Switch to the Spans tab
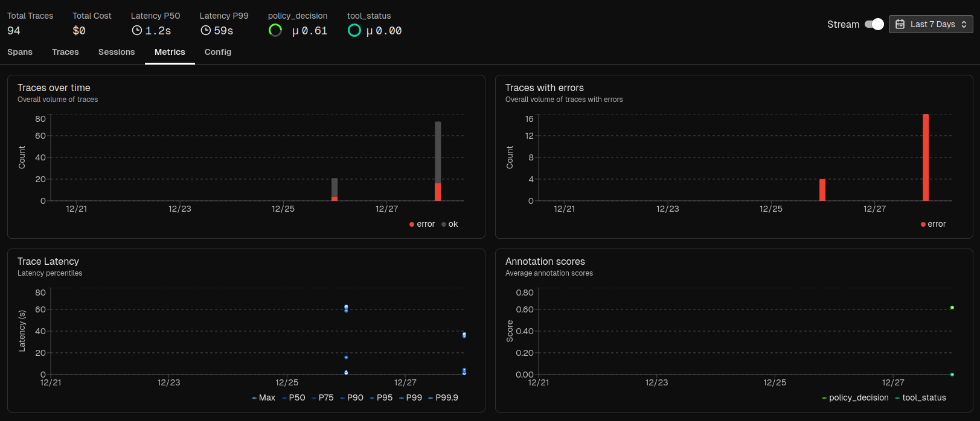 [x=20, y=52]
